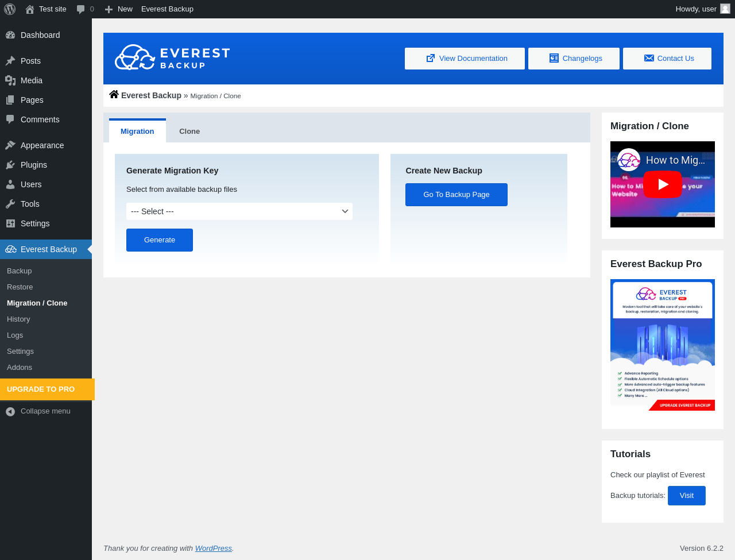
Task: Click the Everest Backup cloud icon in sidebar
Action: tap(11, 249)
